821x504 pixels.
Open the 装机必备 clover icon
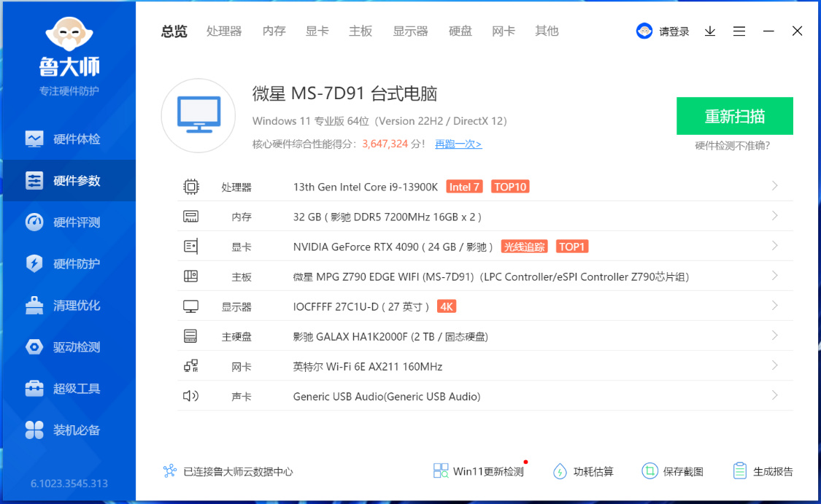coord(34,430)
